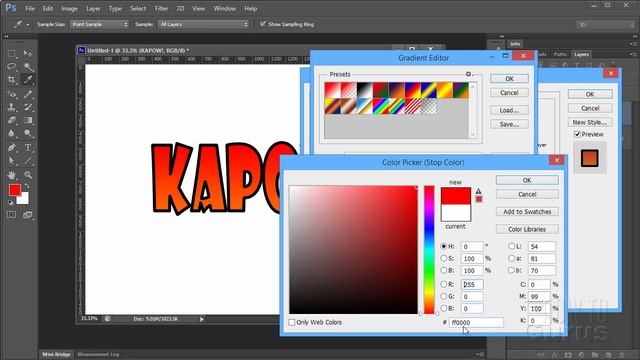Click Load... in Gradient Editor
This screenshot has width=640, height=360.
509,110
